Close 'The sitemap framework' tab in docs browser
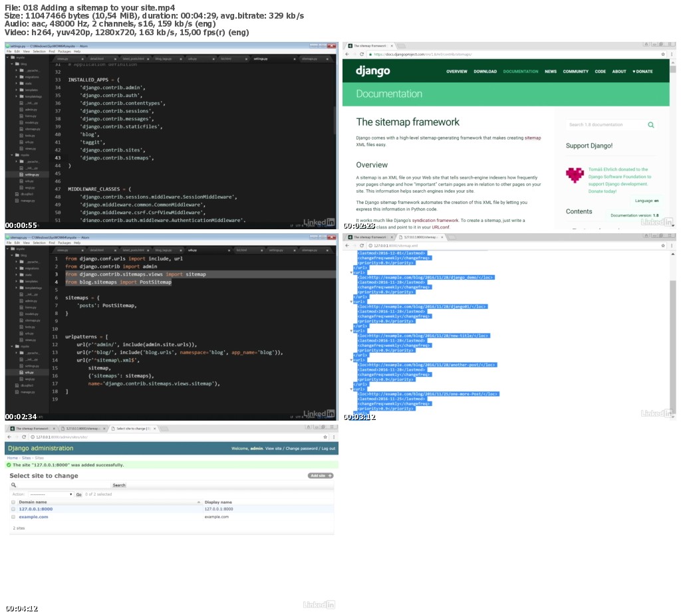681x616 pixels. pyautogui.click(x=391, y=46)
